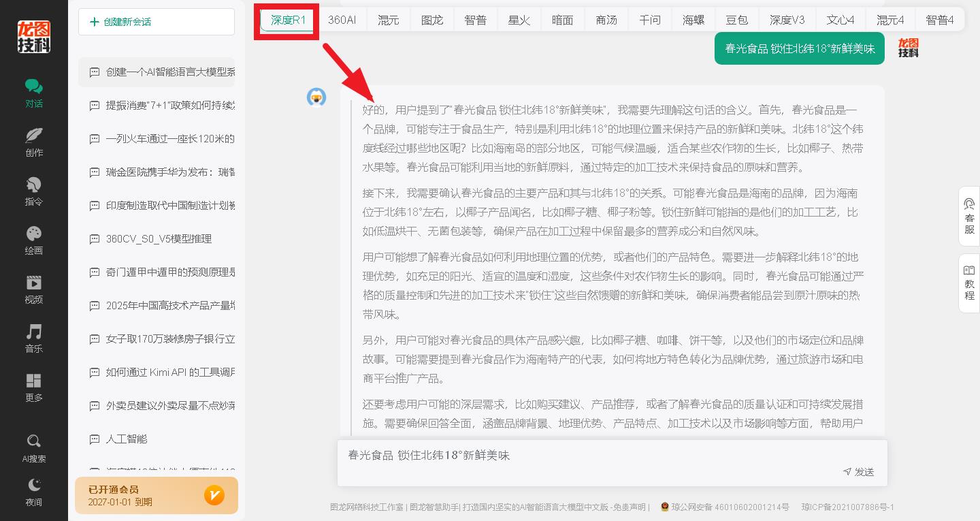Switch to the 混元 model tab
The width and height of the screenshot is (980, 521).
tap(389, 20)
